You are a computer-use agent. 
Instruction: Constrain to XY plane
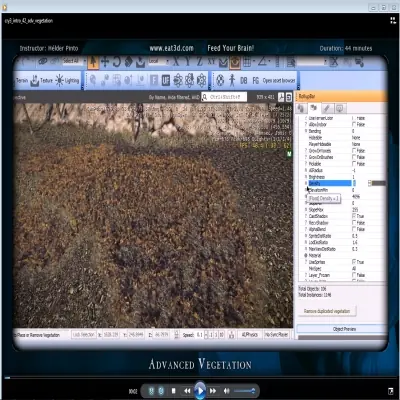211,62
